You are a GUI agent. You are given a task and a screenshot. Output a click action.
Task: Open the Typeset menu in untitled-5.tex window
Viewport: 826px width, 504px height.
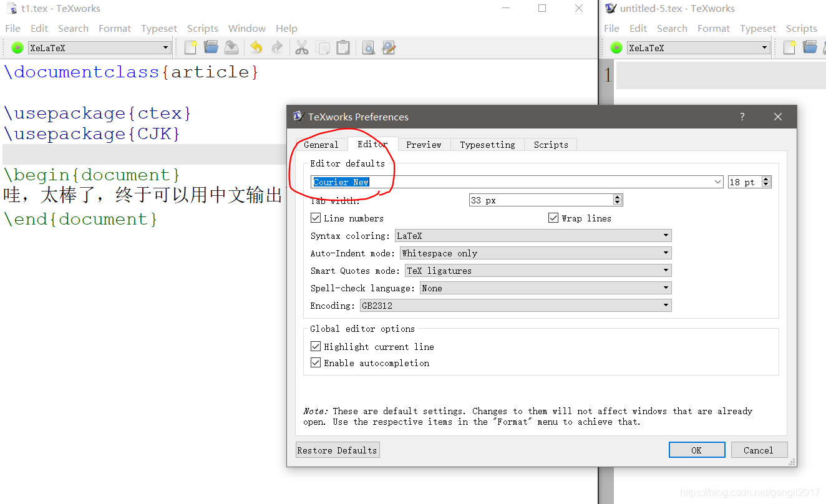tap(758, 28)
